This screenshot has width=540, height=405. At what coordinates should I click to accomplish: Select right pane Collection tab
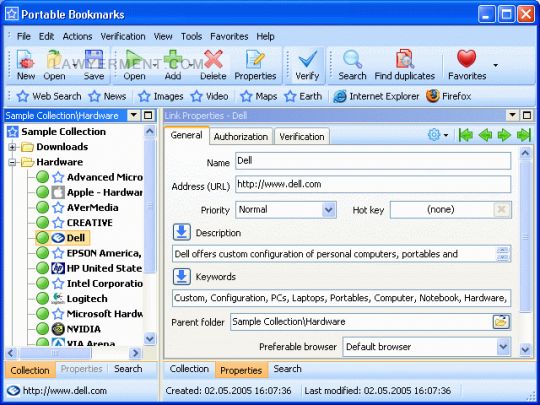click(x=189, y=369)
